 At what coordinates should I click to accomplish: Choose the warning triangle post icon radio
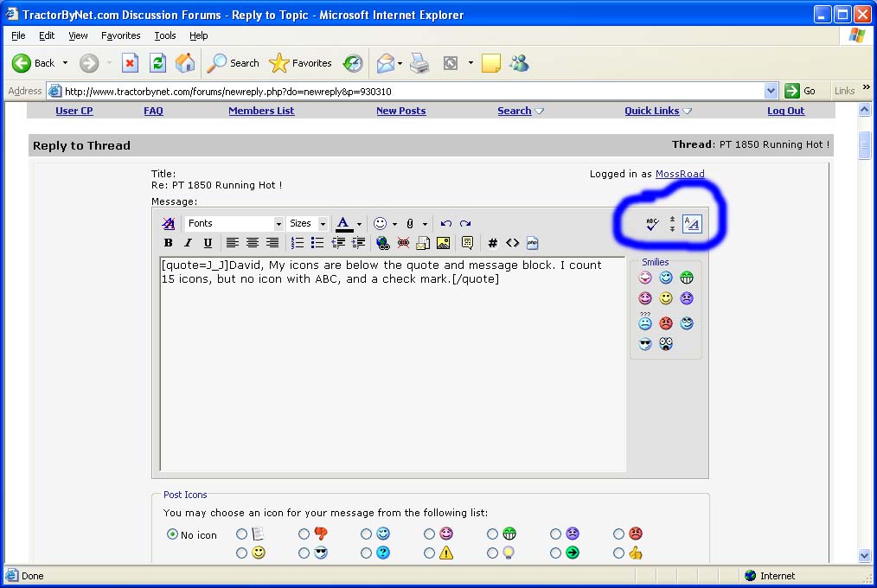tap(429, 553)
